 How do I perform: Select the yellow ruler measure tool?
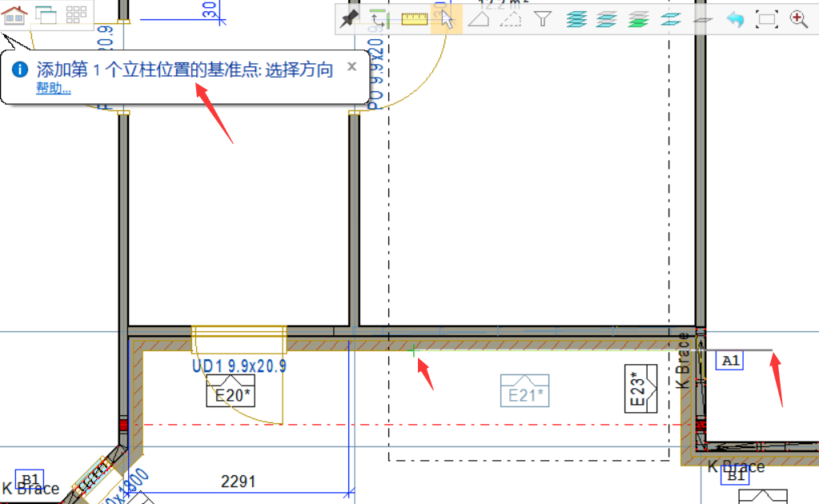[x=414, y=19]
